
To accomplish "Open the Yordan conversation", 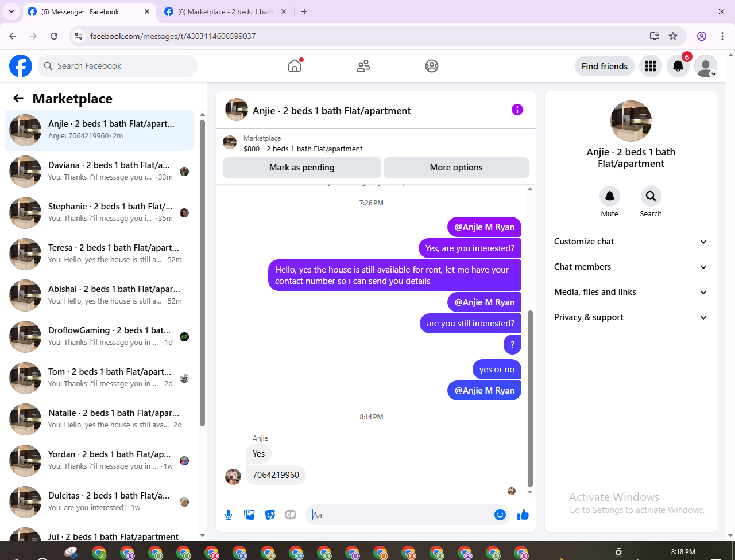I will click(99, 461).
